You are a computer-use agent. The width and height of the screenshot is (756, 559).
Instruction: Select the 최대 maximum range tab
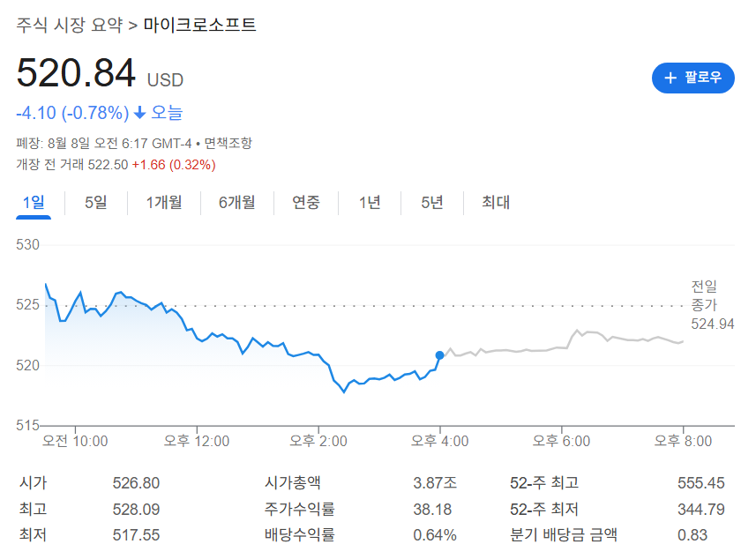[496, 203]
